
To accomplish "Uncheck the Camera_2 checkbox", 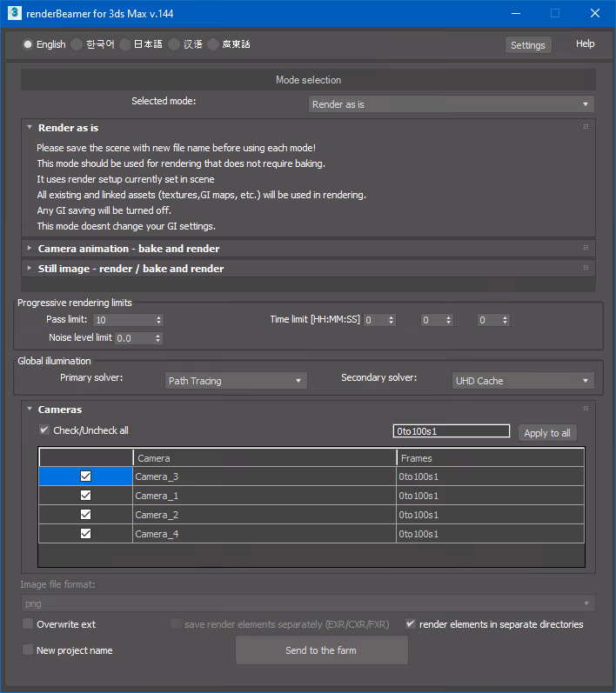I will click(86, 515).
